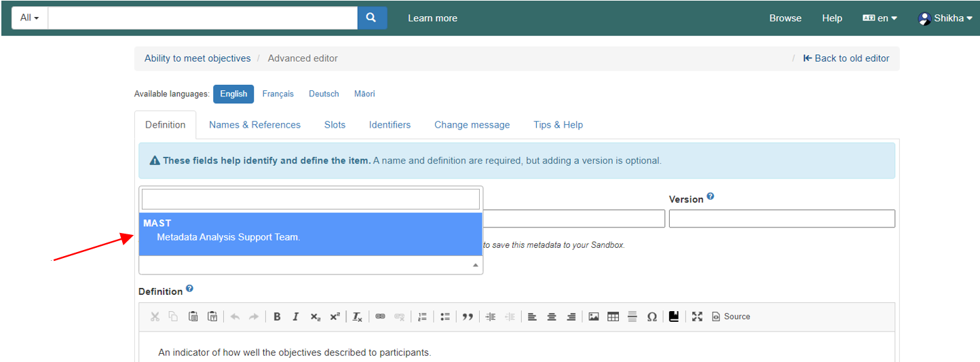Click Back to old editor link

coord(846,58)
